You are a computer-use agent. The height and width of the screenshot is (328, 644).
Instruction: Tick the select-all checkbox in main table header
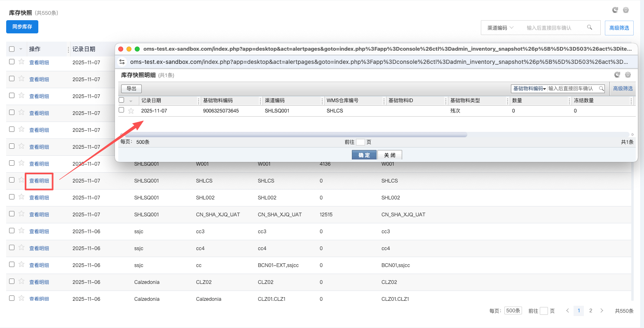[12, 49]
